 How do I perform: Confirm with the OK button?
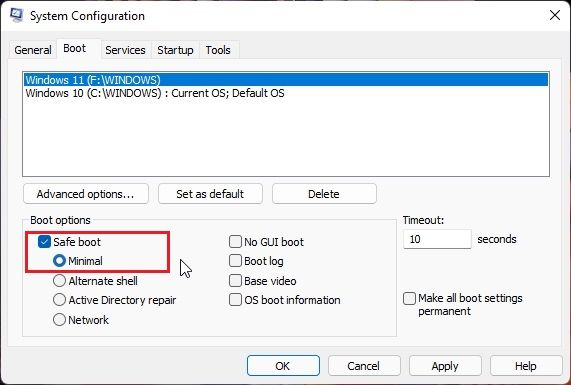click(x=283, y=366)
